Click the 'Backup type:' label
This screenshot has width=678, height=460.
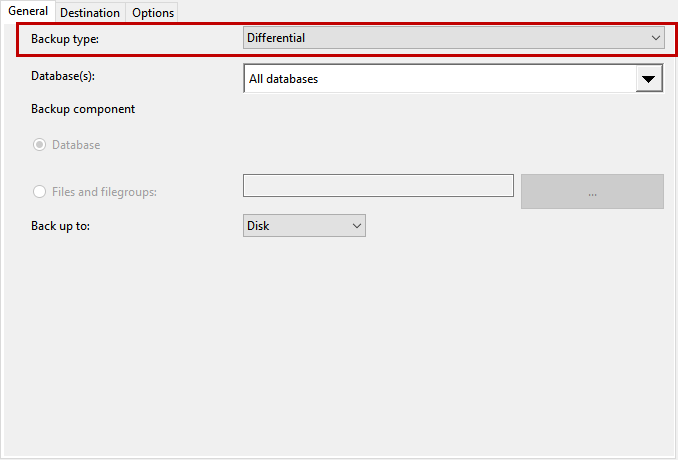[65, 39]
